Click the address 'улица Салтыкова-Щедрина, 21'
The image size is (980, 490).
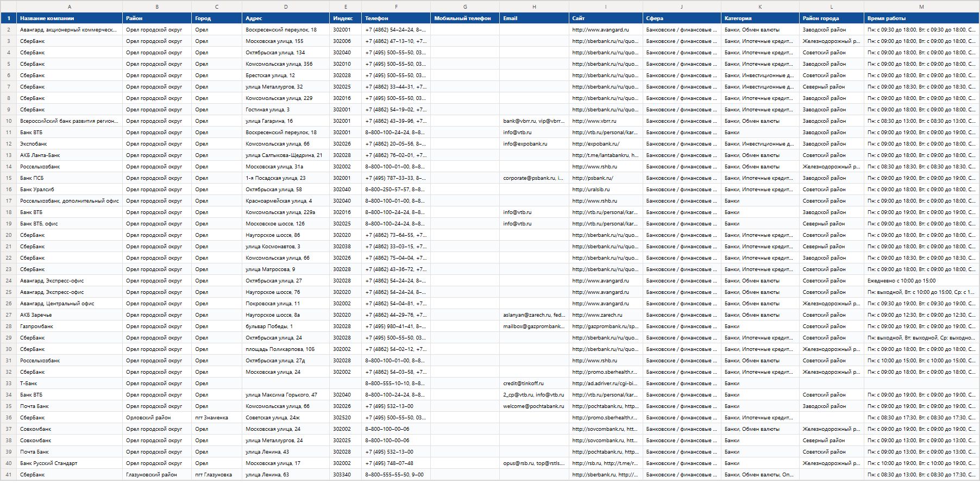(286, 155)
